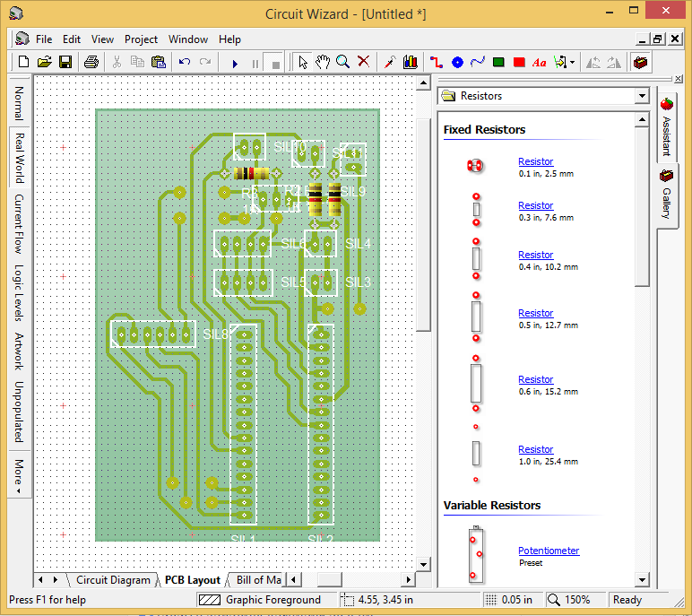Click the canvas scroll up arrow
Viewport: 692px width, 616px height.
click(423, 83)
